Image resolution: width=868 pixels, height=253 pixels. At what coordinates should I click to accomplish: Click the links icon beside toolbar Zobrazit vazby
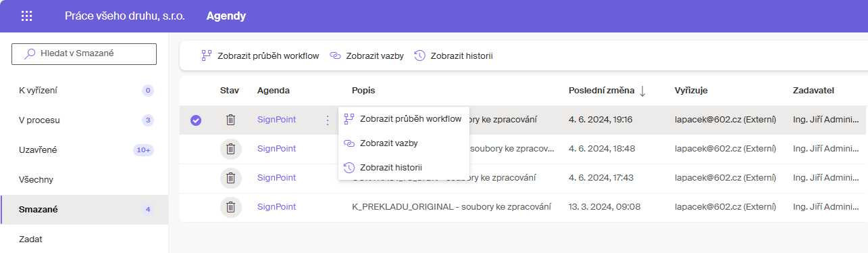coord(335,56)
